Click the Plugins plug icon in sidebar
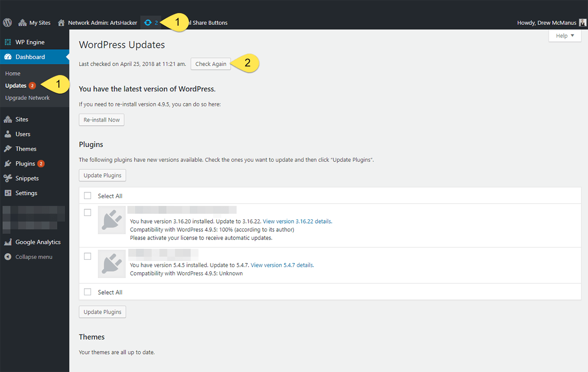Image resolution: width=588 pixels, height=372 pixels. (x=8, y=164)
